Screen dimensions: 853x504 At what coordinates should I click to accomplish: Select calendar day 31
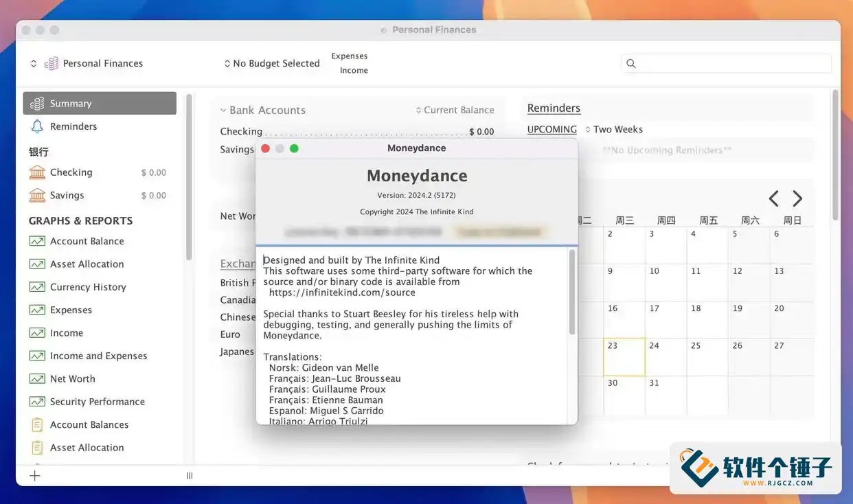(666, 396)
